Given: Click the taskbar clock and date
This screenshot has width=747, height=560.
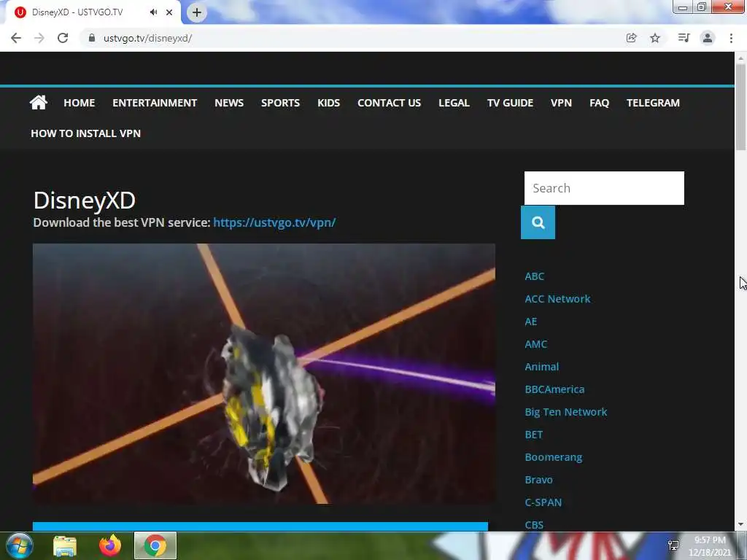Looking at the screenshot, I should click(x=709, y=545).
